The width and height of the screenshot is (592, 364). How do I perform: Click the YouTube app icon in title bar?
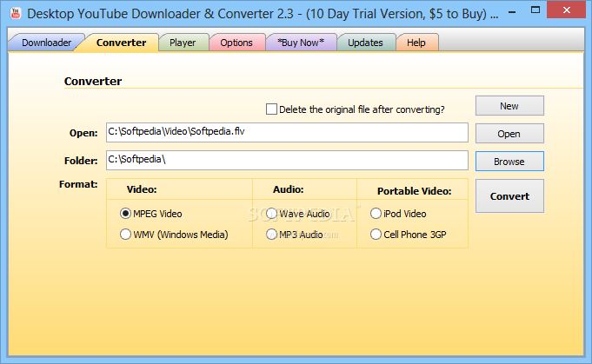pos(16,14)
